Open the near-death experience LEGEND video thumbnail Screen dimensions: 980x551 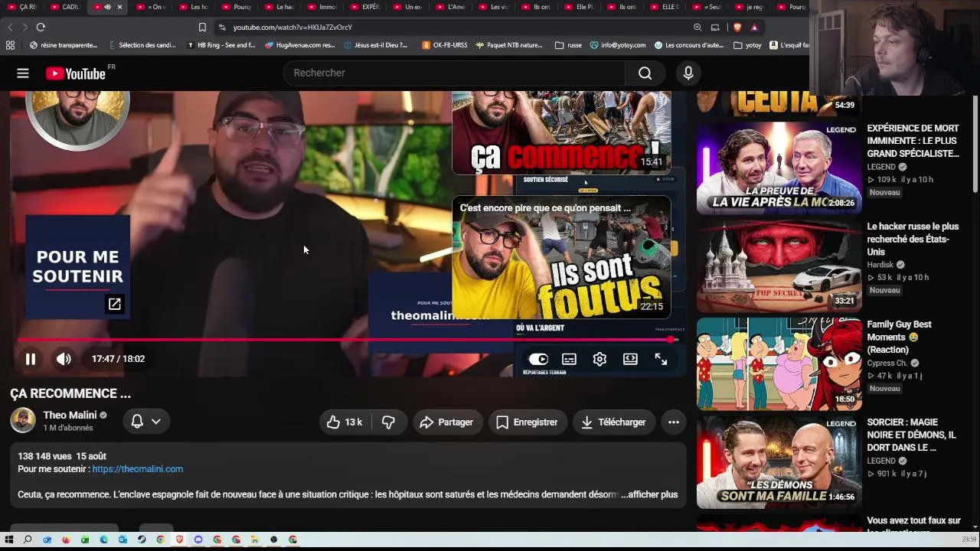(x=779, y=168)
